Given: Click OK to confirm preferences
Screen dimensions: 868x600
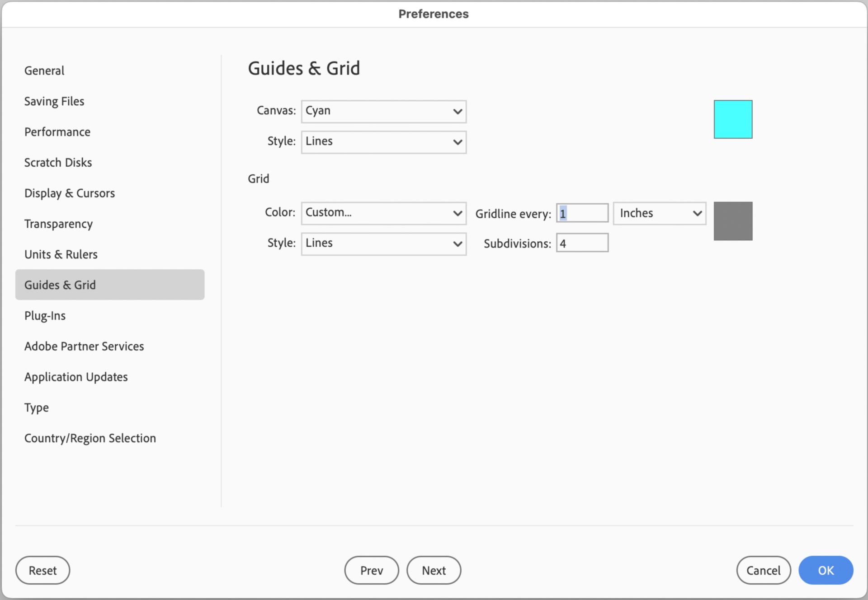Looking at the screenshot, I should 825,570.
